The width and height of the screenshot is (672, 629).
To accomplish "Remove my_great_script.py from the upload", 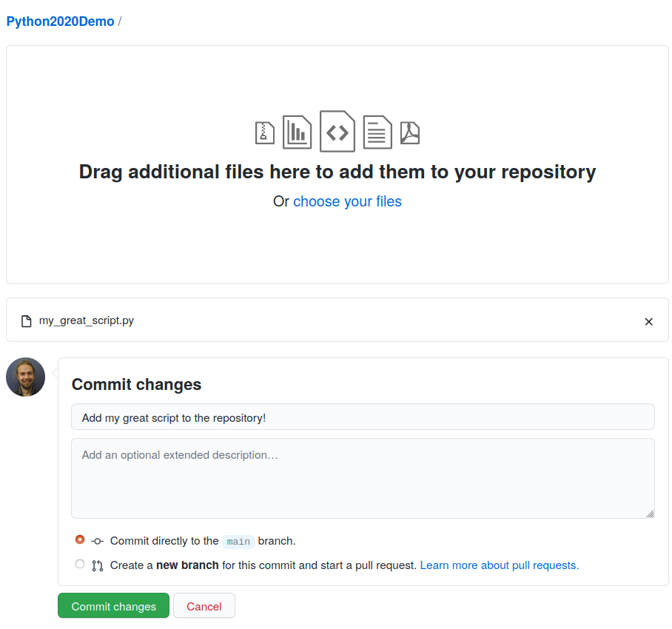I will coord(649,321).
